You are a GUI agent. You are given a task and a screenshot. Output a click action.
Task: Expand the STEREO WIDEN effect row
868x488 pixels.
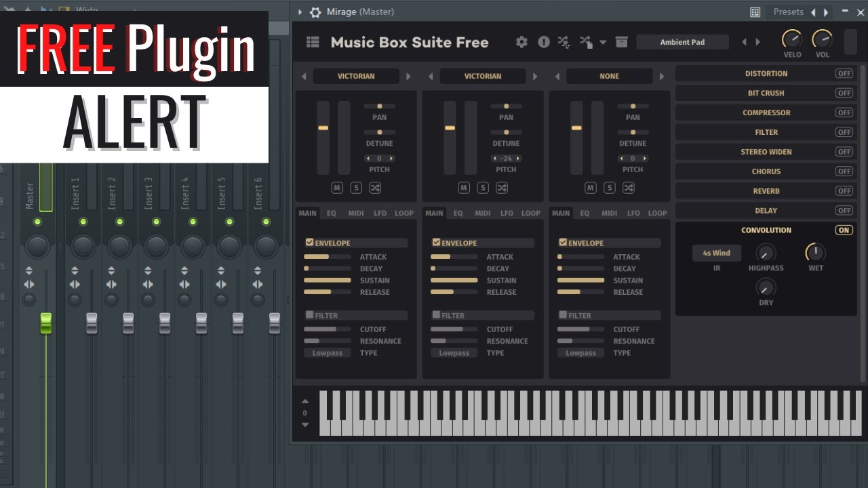(x=766, y=152)
